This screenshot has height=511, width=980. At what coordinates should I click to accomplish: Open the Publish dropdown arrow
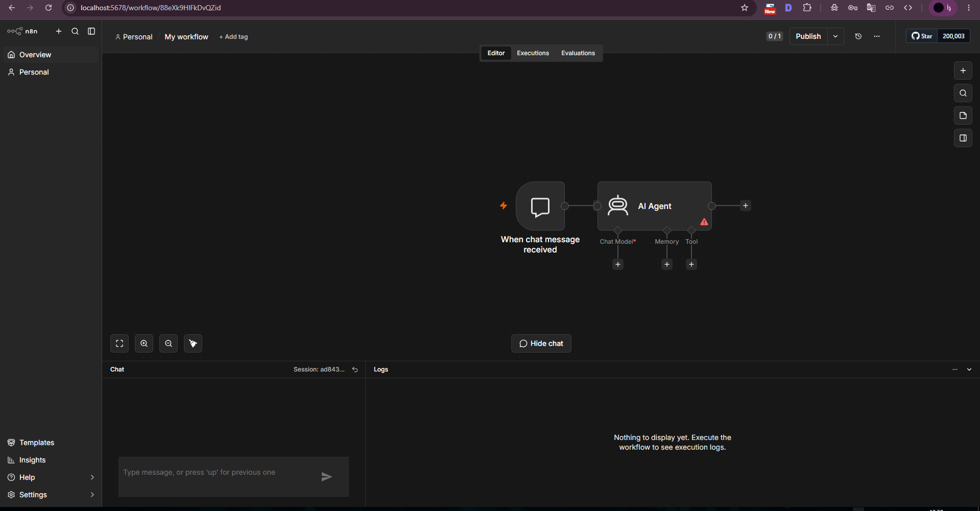pyautogui.click(x=835, y=36)
